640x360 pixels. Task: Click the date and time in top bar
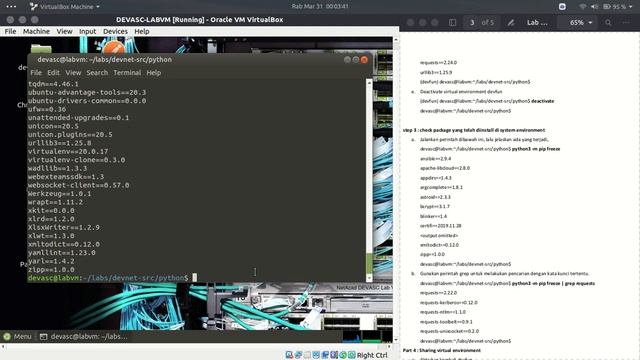pyautogui.click(x=320, y=6)
